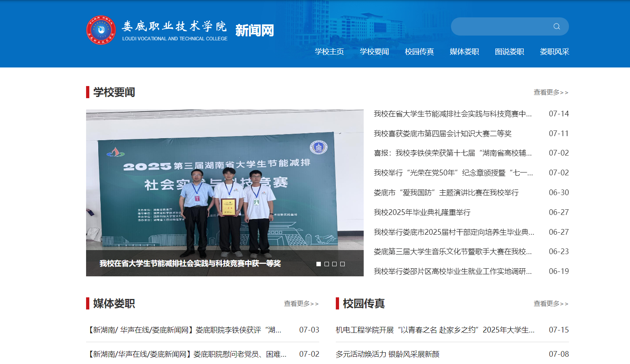Go to the 学校要闻 navigation tab
Viewport: 630px width, 364px height.
374,52
